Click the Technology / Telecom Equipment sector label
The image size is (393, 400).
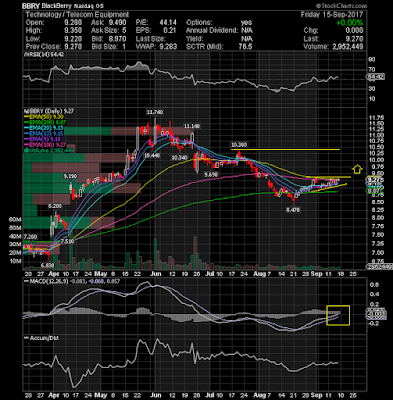click(77, 14)
